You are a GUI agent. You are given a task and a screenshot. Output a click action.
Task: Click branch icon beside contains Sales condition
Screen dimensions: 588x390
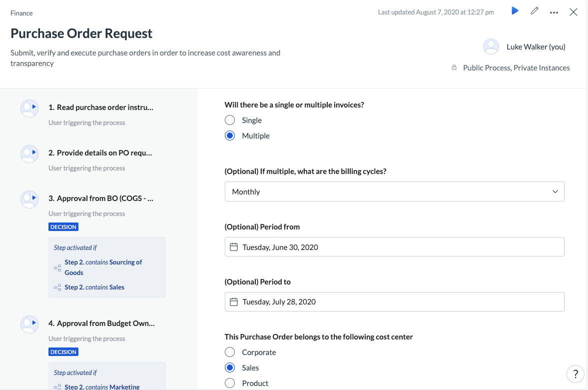click(57, 287)
